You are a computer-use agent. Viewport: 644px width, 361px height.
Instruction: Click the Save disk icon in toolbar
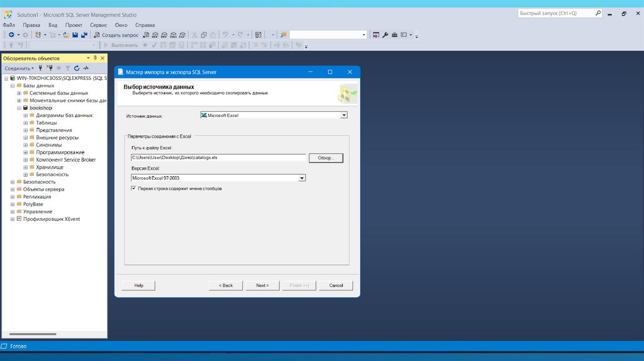[x=75, y=35]
